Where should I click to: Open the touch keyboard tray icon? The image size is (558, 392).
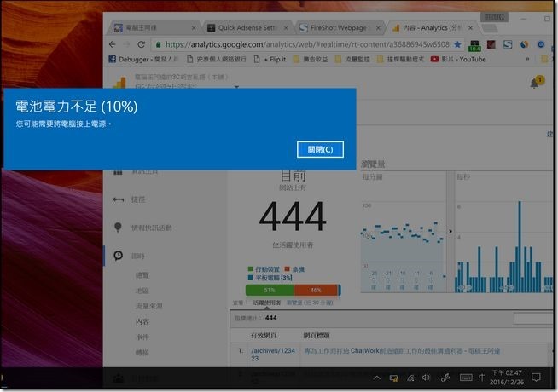pos(466,378)
